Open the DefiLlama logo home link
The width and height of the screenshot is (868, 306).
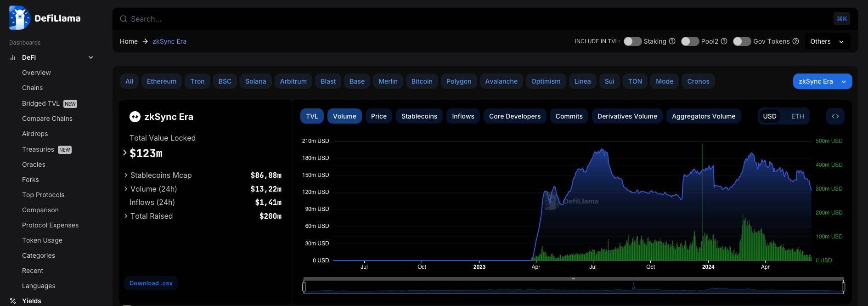pyautogui.click(x=45, y=18)
